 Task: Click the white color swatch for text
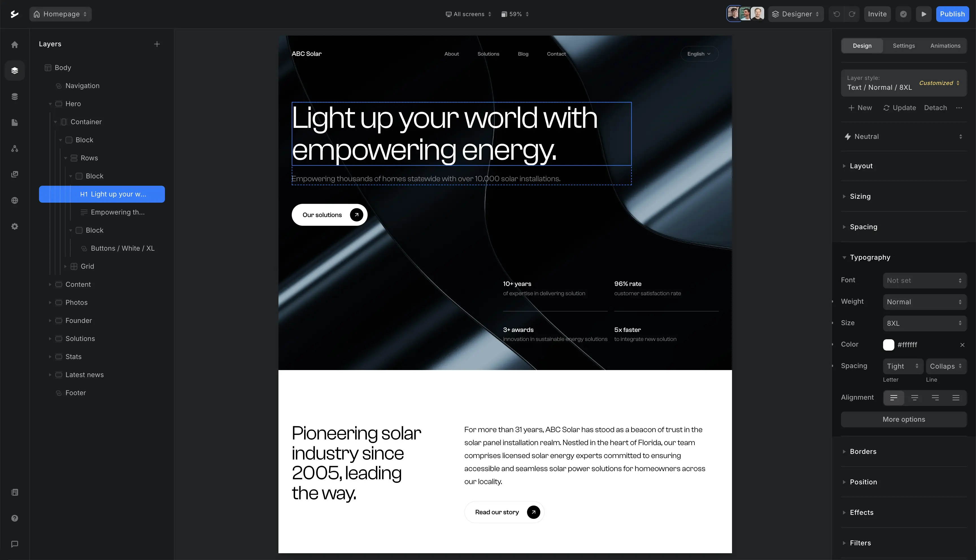pos(889,344)
